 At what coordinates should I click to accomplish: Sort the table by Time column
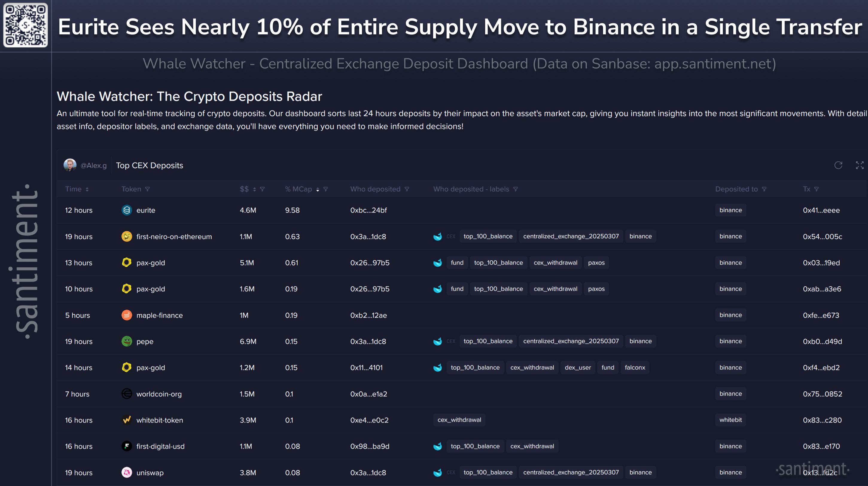(87, 189)
